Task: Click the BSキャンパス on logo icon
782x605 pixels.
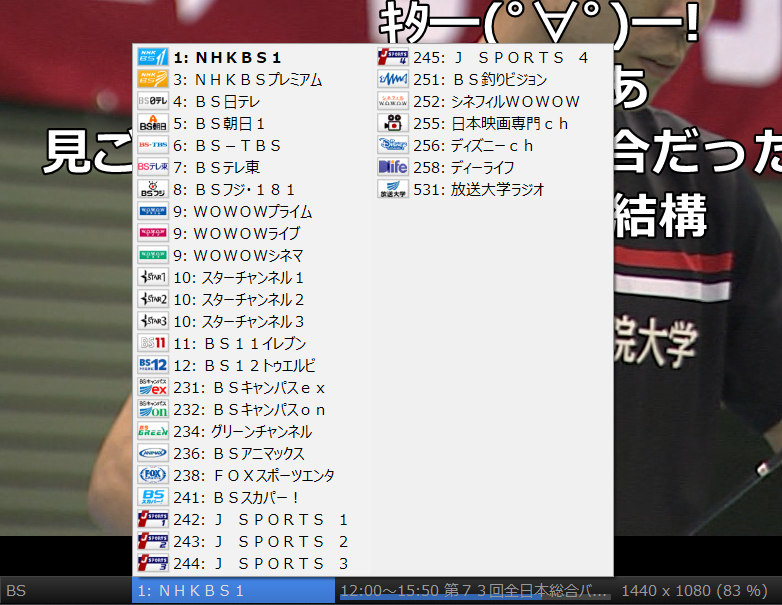Action: pos(153,409)
